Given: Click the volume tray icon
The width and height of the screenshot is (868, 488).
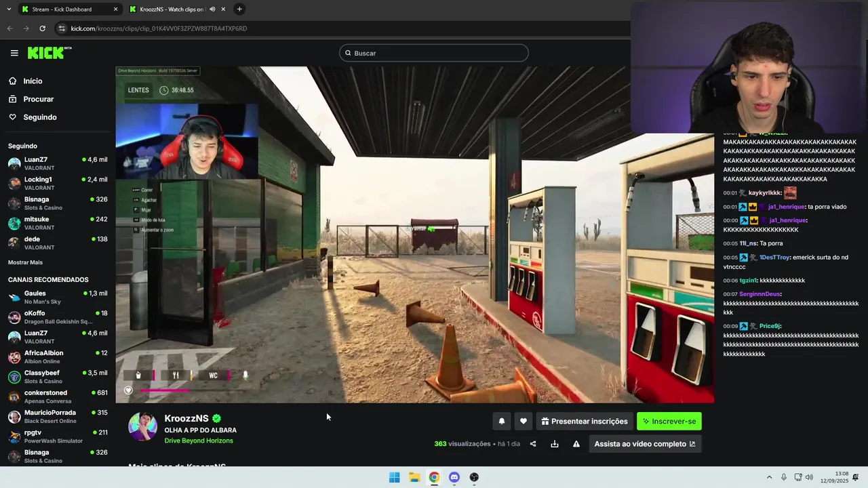Looking at the screenshot, I should pyautogui.click(x=809, y=477).
